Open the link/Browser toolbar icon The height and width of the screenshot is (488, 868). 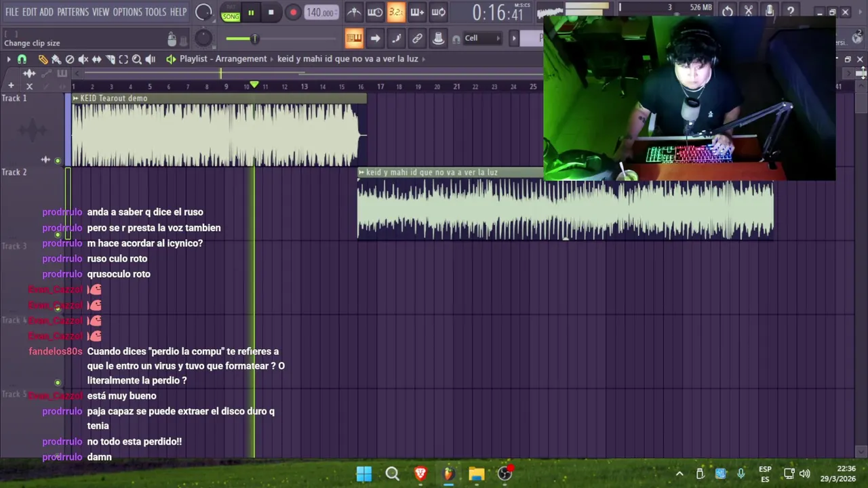point(417,38)
